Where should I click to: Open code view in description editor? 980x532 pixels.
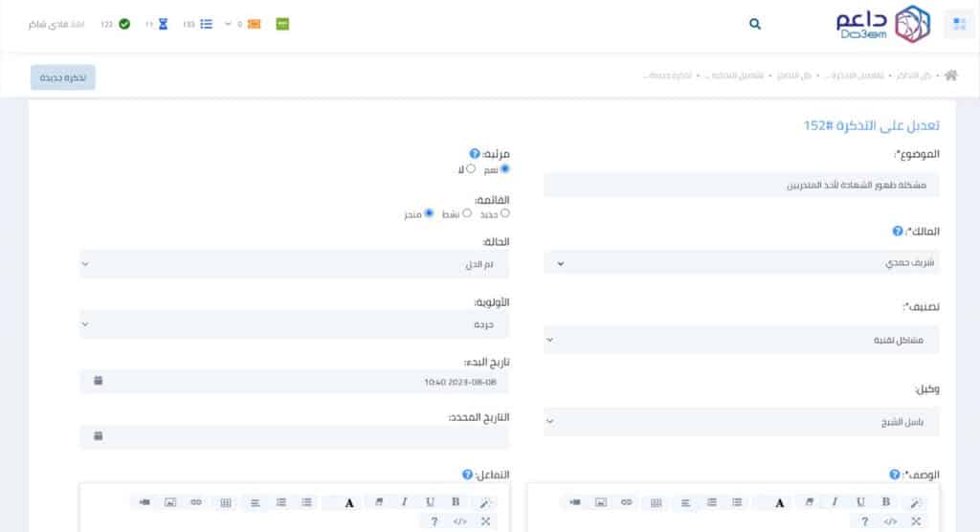pos(891,521)
